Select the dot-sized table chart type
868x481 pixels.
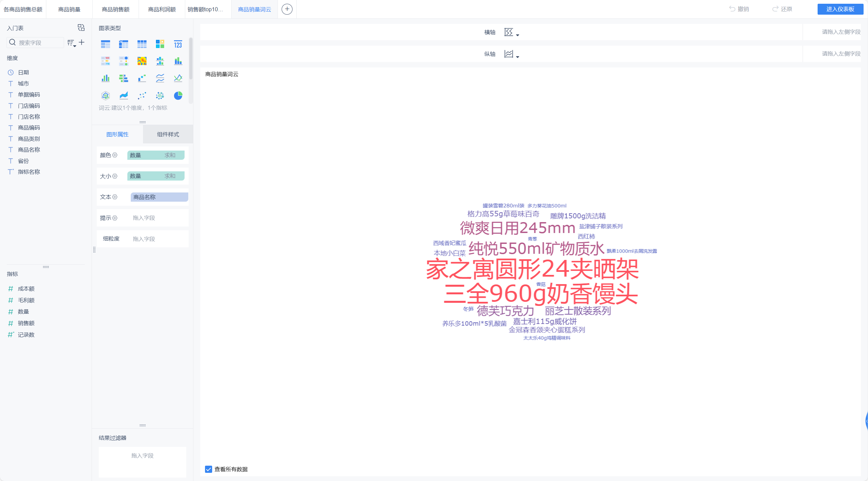[x=124, y=61]
